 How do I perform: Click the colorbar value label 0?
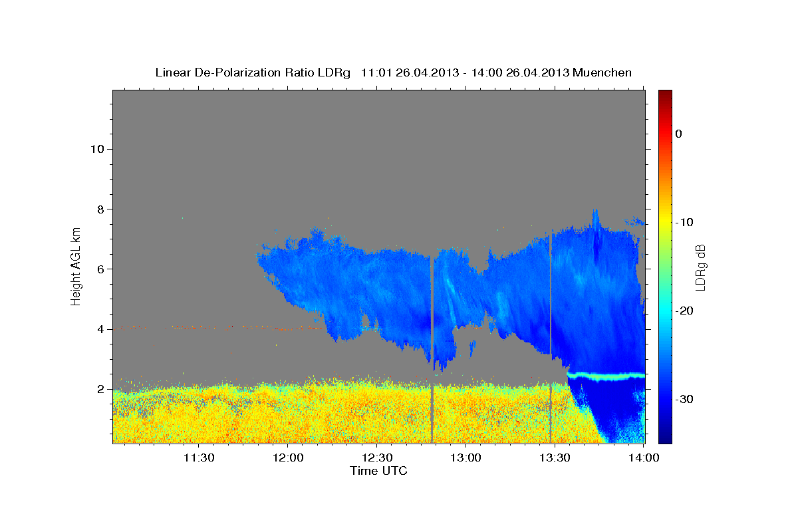click(678, 134)
